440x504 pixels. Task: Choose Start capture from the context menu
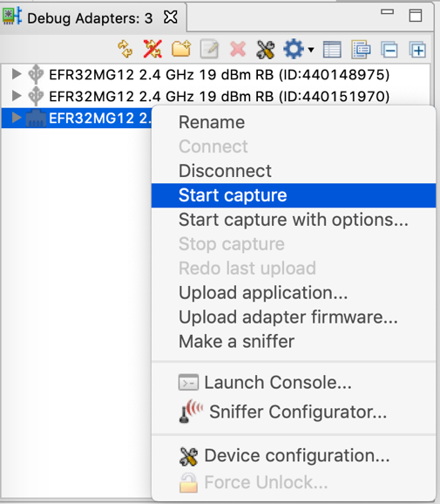(294, 195)
